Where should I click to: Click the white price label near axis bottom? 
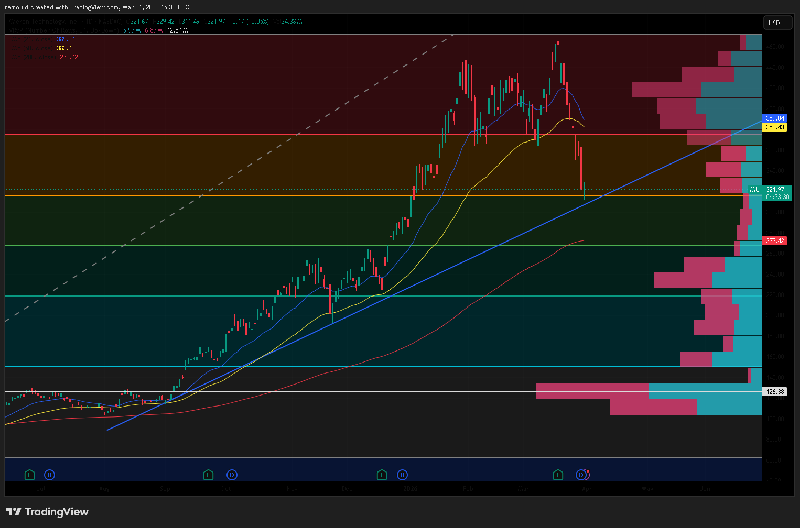pos(775,391)
